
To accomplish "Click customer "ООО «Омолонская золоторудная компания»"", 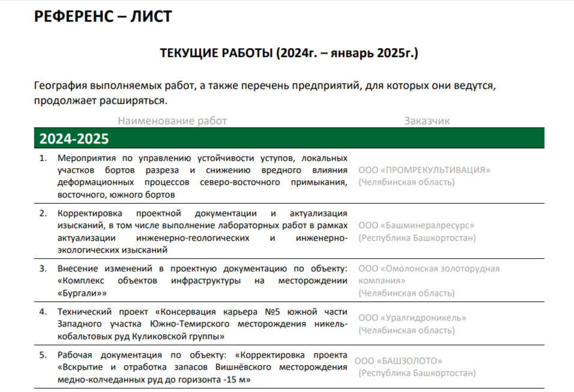I will pyautogui.click(x=429, y=274).
